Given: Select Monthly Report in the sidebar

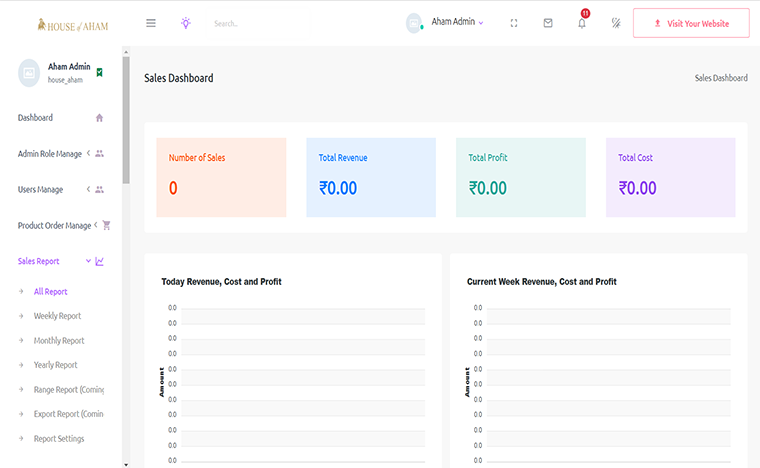Looking at the screenshot, I should 59,341.
